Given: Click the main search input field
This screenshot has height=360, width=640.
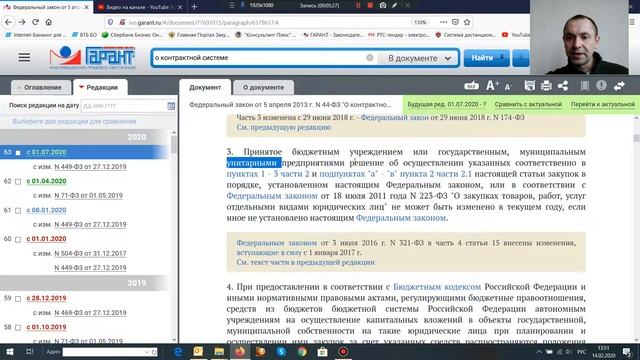Looking at the screenshot, I should 259,58.
